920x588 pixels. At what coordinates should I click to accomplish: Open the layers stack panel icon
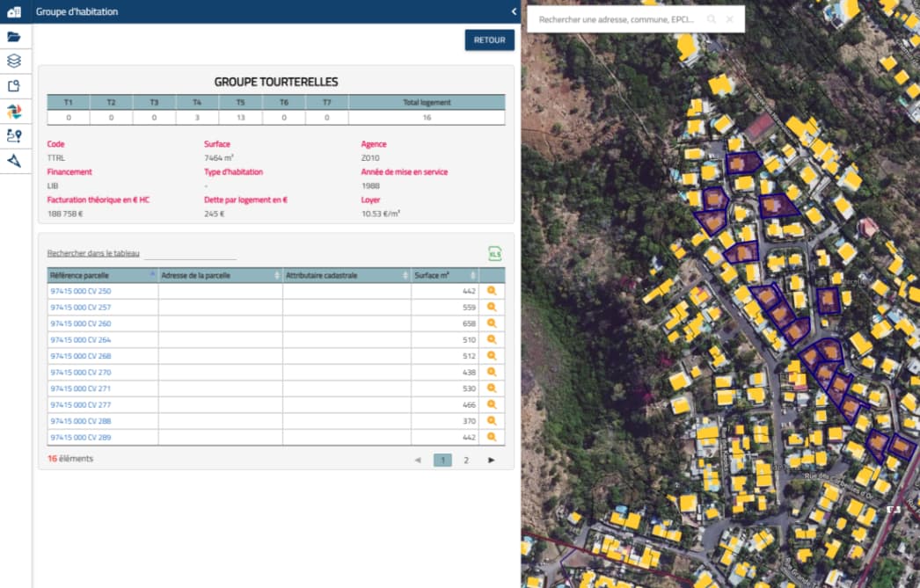click(14, 61)
